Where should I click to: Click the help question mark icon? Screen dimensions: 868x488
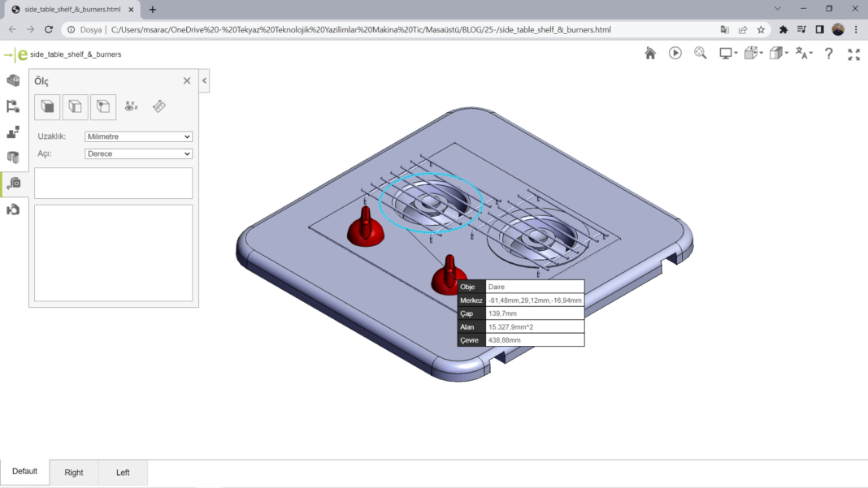coord(829,54)
